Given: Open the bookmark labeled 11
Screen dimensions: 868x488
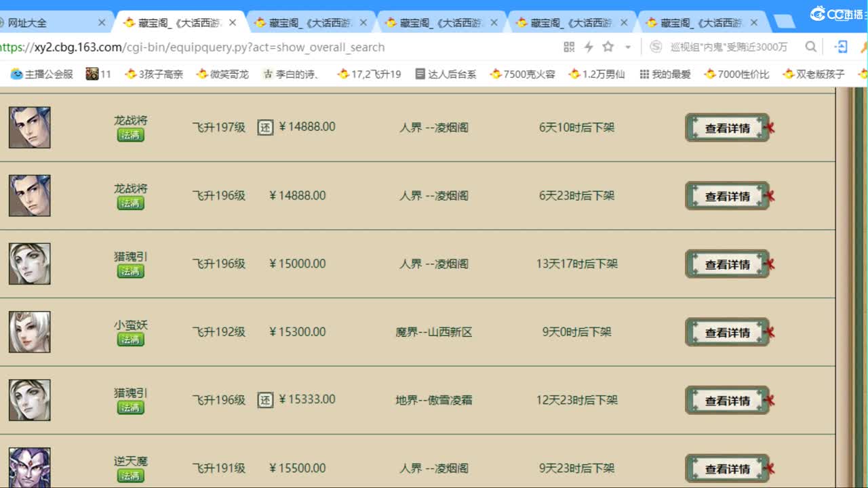Looking at the screenshot, I should pos(98,74).
